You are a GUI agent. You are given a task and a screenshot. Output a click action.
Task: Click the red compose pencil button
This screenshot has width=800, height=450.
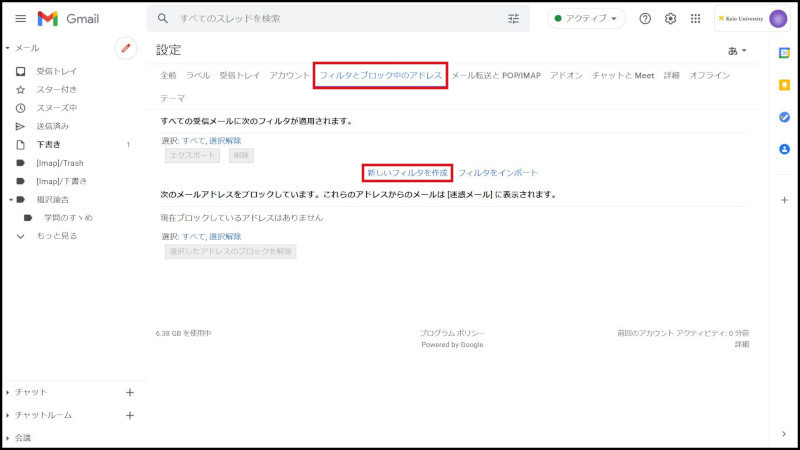coord(126,48)
